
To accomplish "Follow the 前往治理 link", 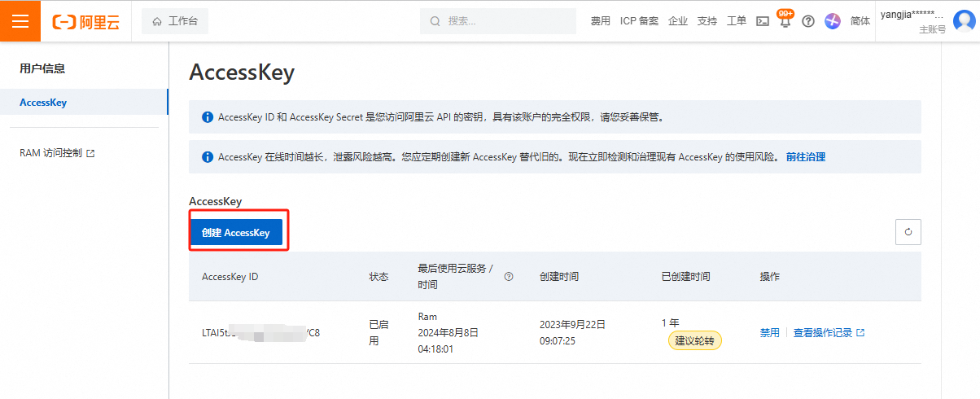I will (805, 156).
